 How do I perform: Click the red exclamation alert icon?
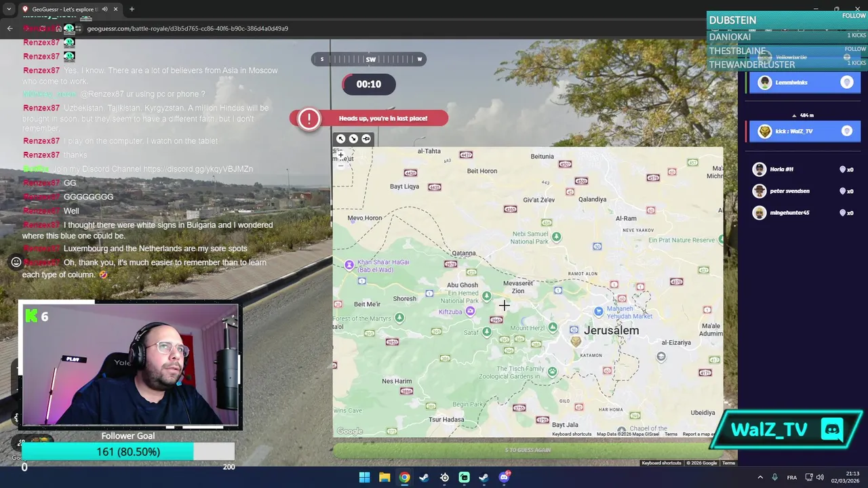click(x=309, y=119)
